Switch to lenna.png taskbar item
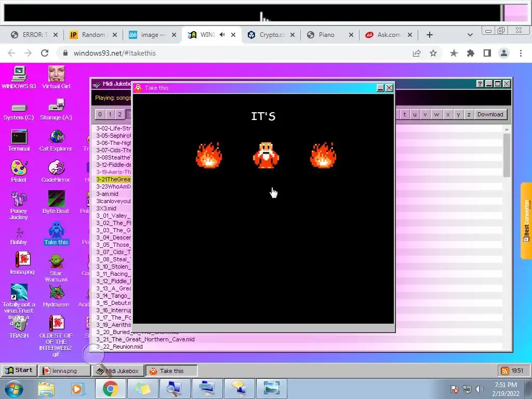532x399 pixels. pyautogui.click(x=64, y=370)
